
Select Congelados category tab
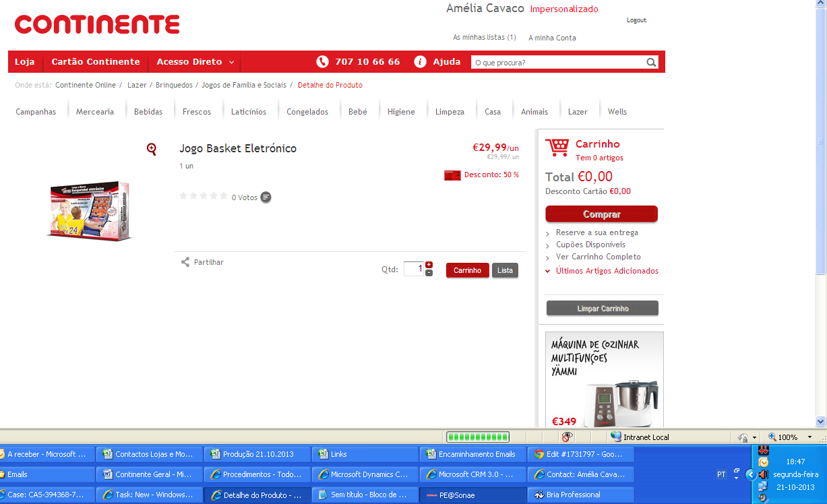click(x=307, y=112)
